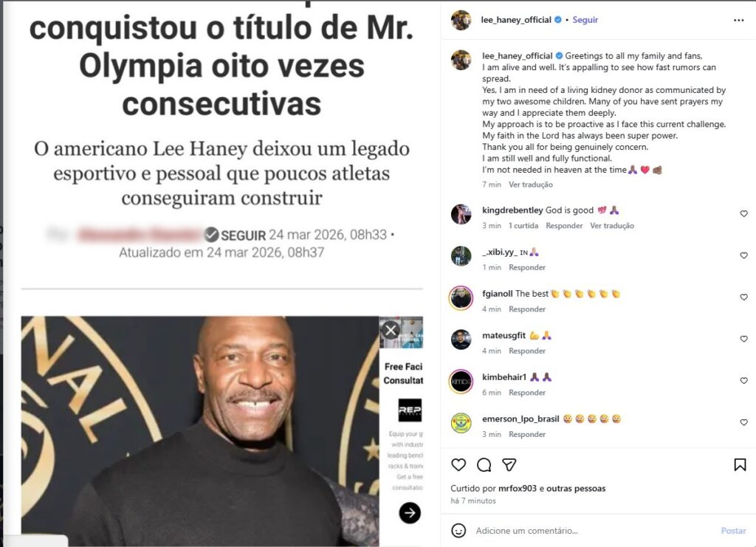756x547 pixels.
Task: Click the black arrow button on ad
Action: click(x=410, y=513)
